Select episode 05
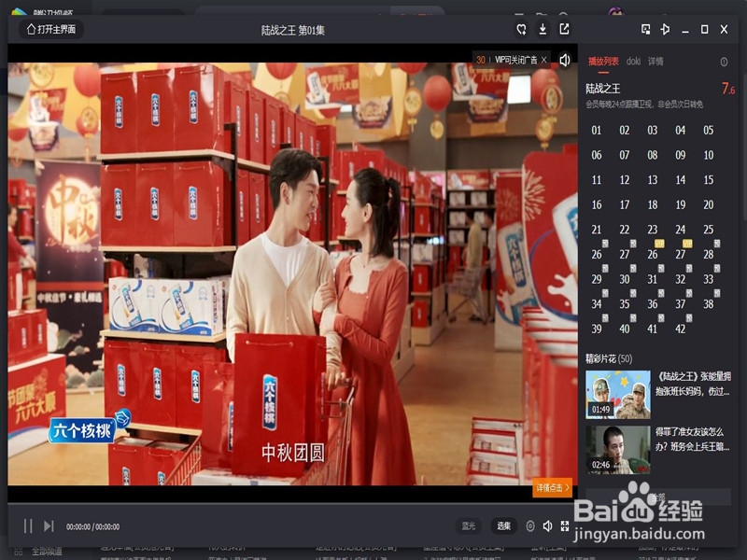This screenshot has height=560, width=747. pos(709,131)
